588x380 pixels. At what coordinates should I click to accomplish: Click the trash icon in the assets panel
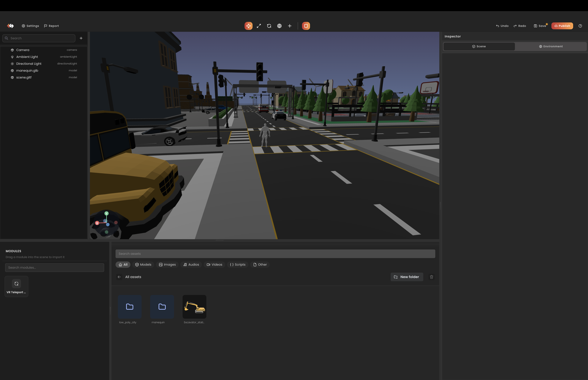tap(431, 277)
